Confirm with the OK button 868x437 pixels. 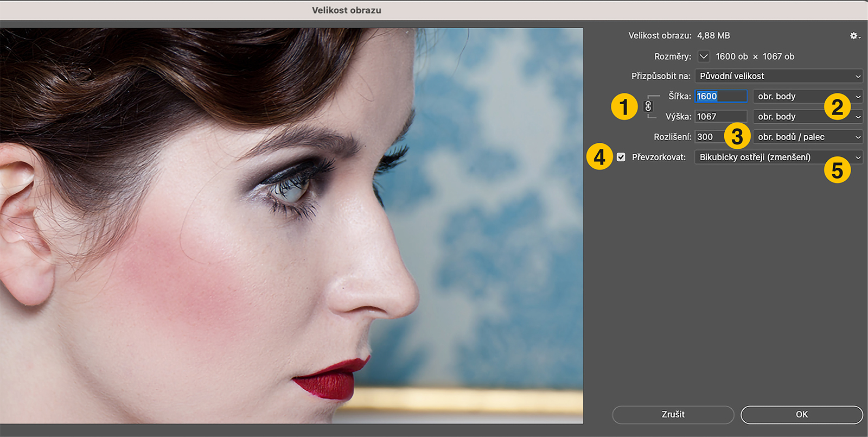point(801,414)
